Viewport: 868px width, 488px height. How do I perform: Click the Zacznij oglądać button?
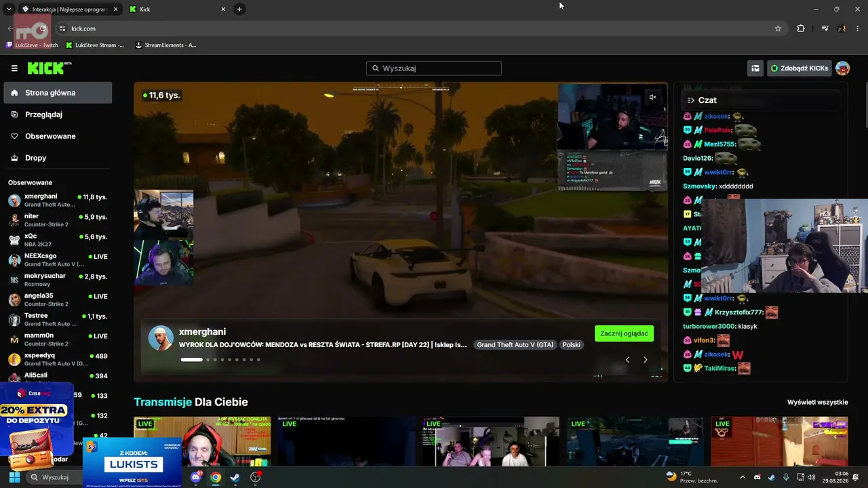[x=624, y=333]
